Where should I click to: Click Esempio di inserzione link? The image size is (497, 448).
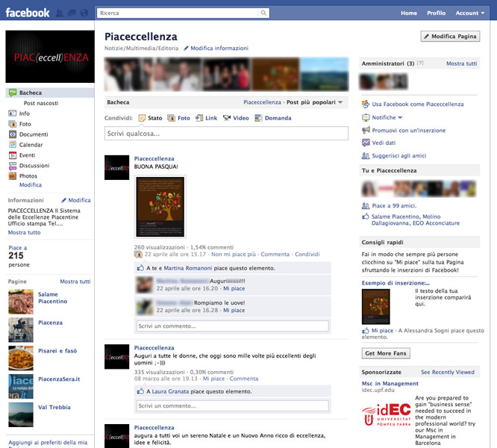(x=396, y=283)
